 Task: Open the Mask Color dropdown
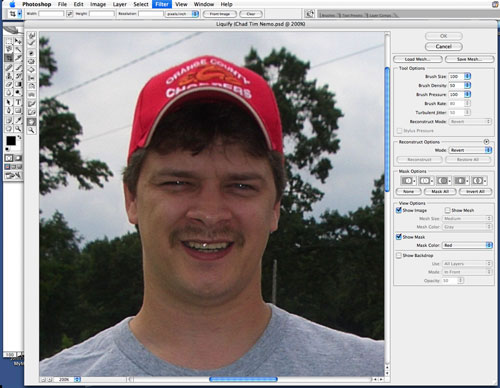pos(467,245)
